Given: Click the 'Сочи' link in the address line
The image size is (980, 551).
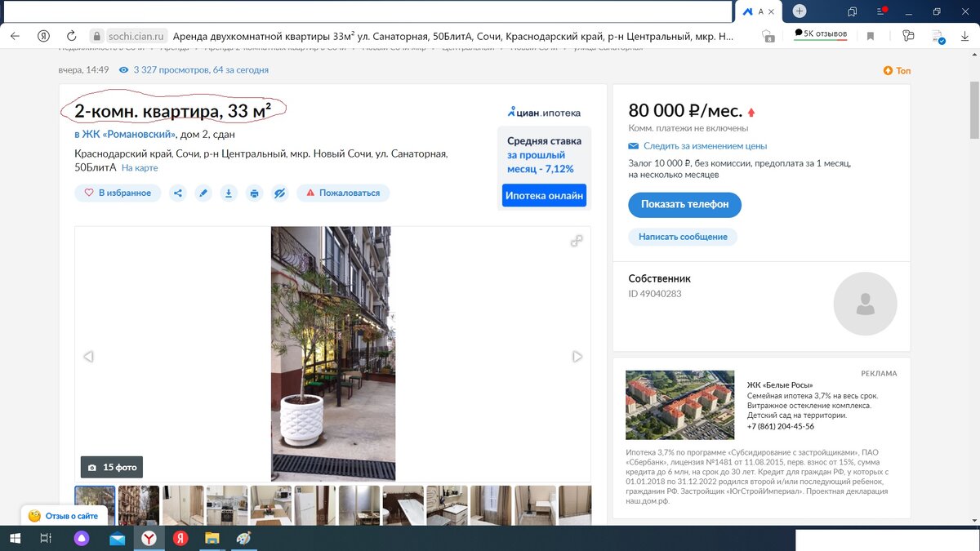Looking at the screenshot, I should pos(187,153).
